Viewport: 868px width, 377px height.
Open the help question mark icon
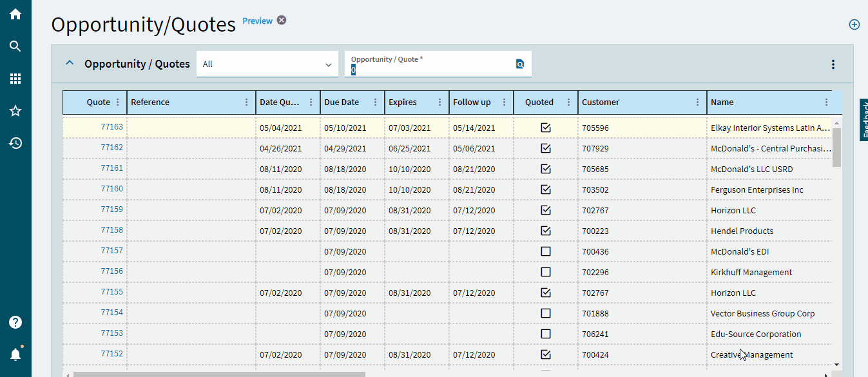pyautogui.click(x=15, y=322)
